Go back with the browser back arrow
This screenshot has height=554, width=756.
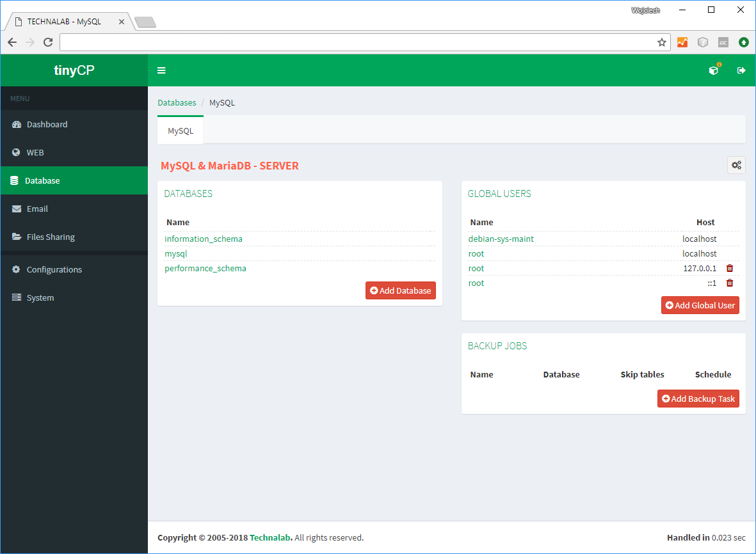[12, 42]
